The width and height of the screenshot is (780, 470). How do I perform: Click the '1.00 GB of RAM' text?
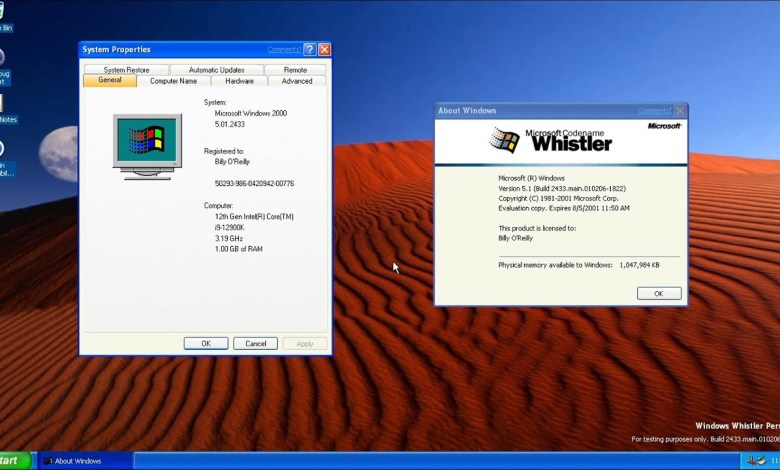click(x=238, y=249)
